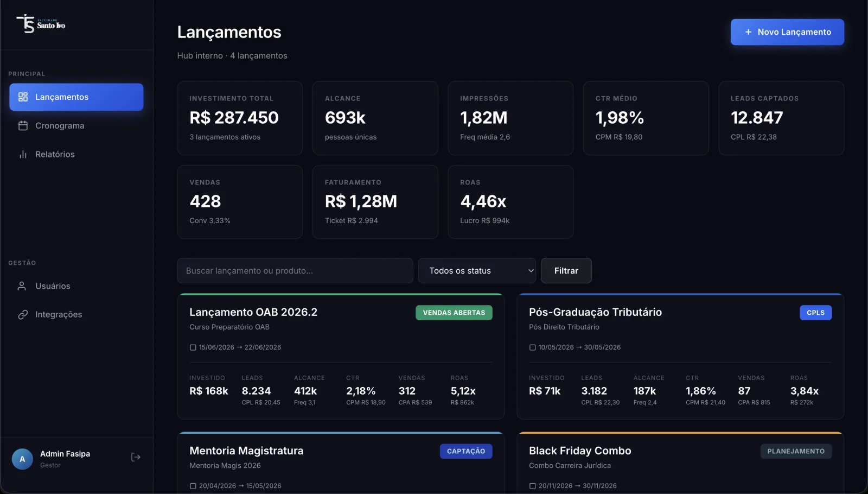Click the Tributário card invested value R$ 71k

(x=545, y=391)
